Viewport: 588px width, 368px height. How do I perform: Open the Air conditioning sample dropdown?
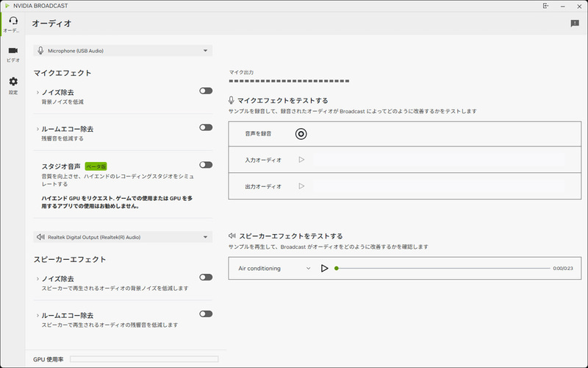point(274,269)
